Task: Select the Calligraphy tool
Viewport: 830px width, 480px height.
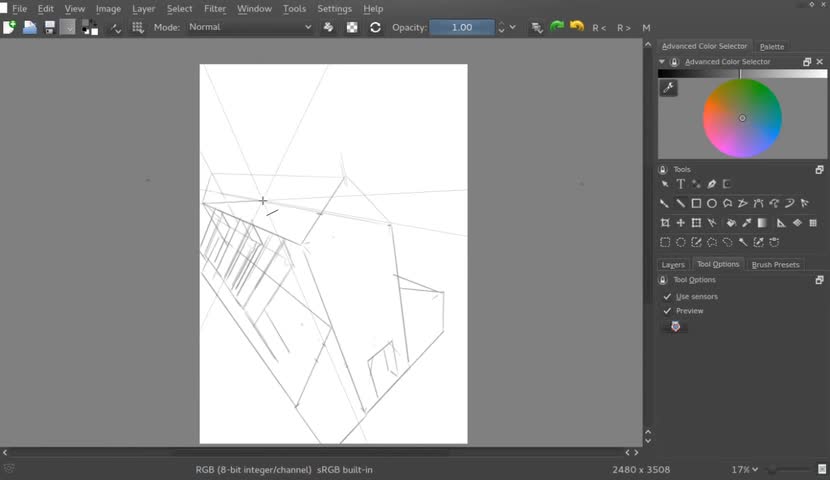Action: 712,184
